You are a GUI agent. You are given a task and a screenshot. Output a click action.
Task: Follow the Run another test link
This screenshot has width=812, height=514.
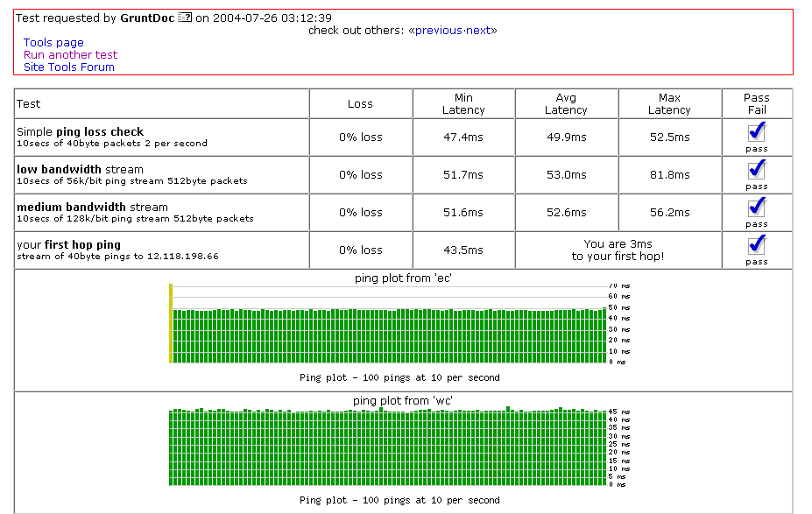point(70,55)
